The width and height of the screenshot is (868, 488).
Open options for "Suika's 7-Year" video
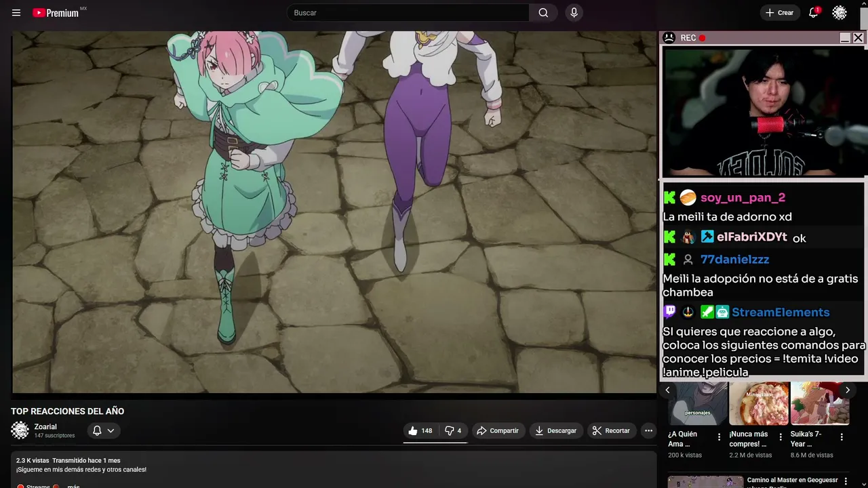[842, 437]
